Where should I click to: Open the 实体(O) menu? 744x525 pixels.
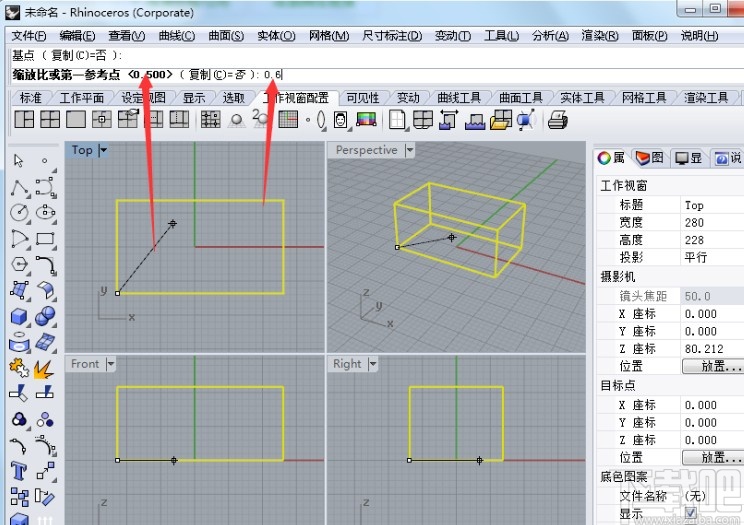point(276,36)
